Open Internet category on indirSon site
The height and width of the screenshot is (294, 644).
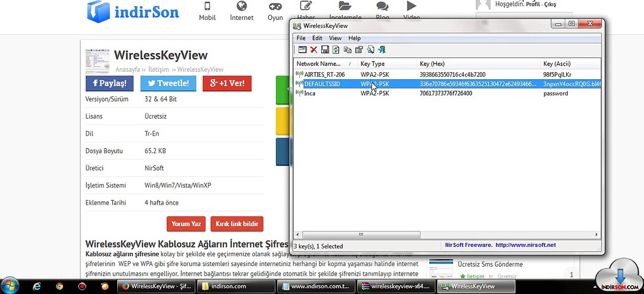point(242,11)
